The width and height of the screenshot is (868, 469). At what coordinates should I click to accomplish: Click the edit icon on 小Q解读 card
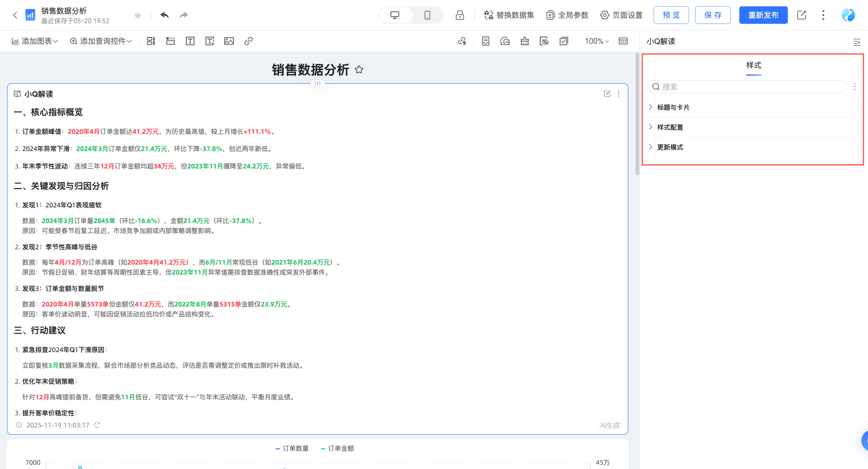(x=607, y=94)
